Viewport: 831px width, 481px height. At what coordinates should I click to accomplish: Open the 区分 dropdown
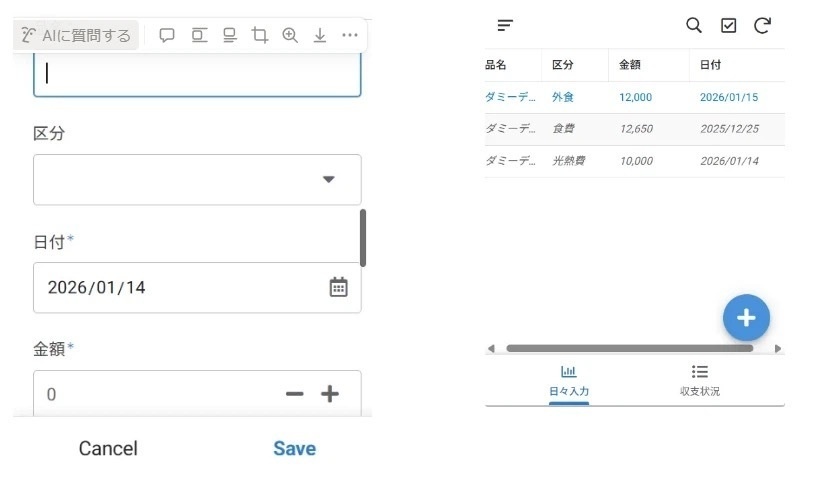coord(197,180)
